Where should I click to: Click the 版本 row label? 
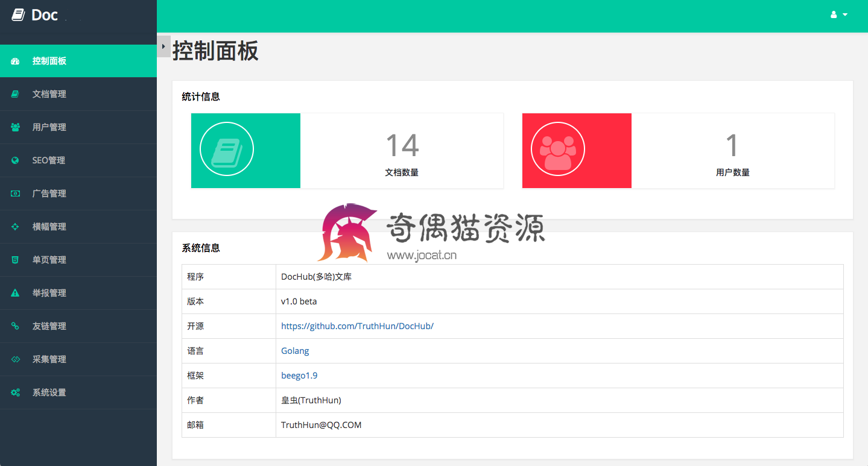(x=195, y=301)
